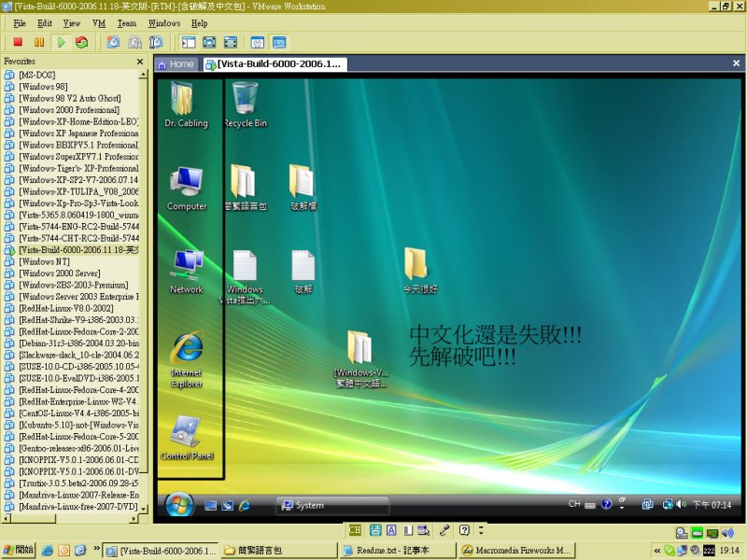Click the help question icon on host language bar
This screenshot has height=560, width=747.
click(x=464, y=530)
